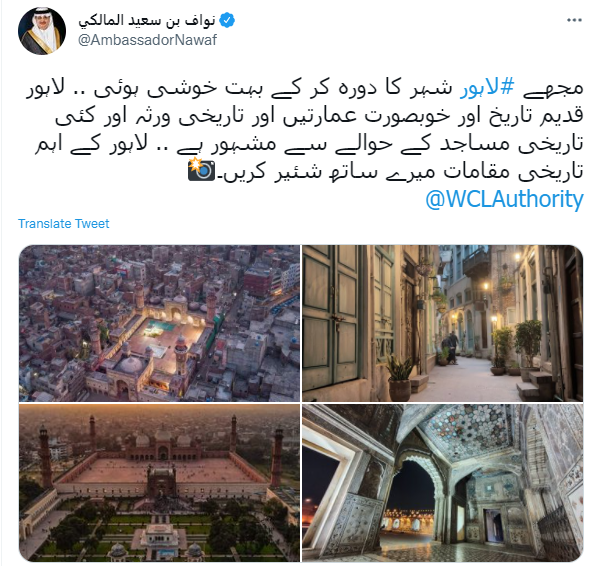Open the ornate mirrored ceiling archway photo
The image size is (599, 566).
pos(442,482)
